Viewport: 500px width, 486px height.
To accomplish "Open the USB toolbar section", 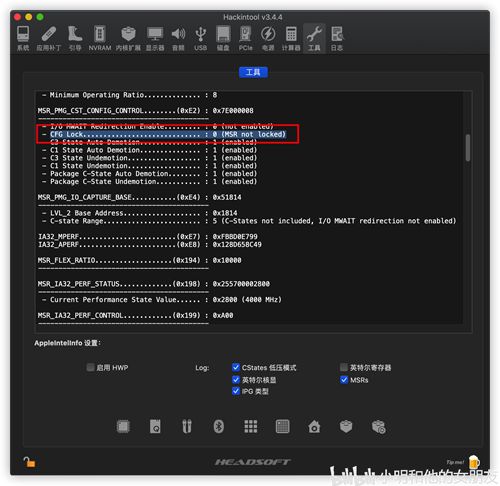I will [200, 38].
